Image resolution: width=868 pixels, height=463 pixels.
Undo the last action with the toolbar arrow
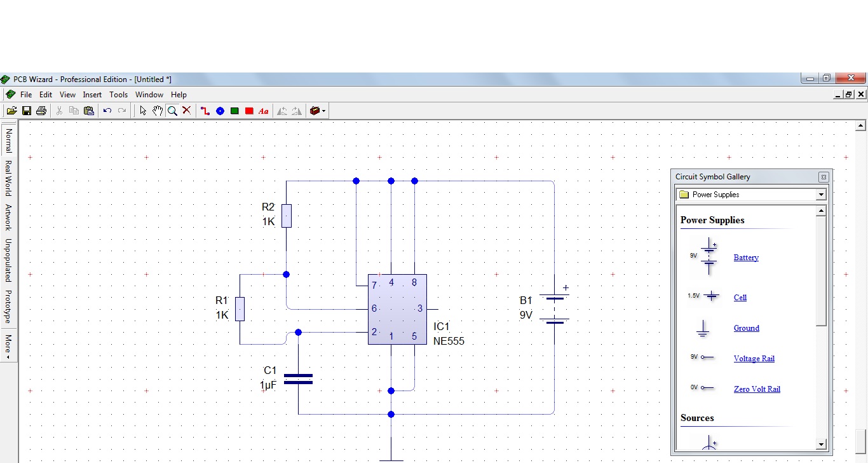pos(107,111)
